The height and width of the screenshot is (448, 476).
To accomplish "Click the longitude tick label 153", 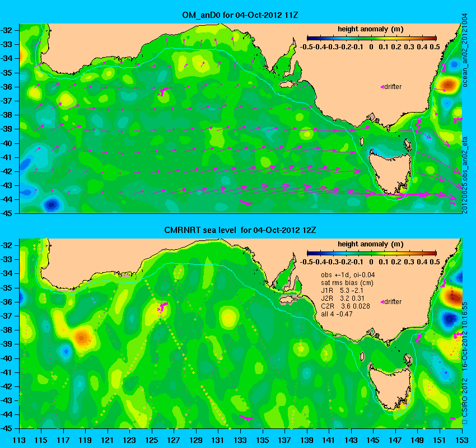I will tap(463, 440).
